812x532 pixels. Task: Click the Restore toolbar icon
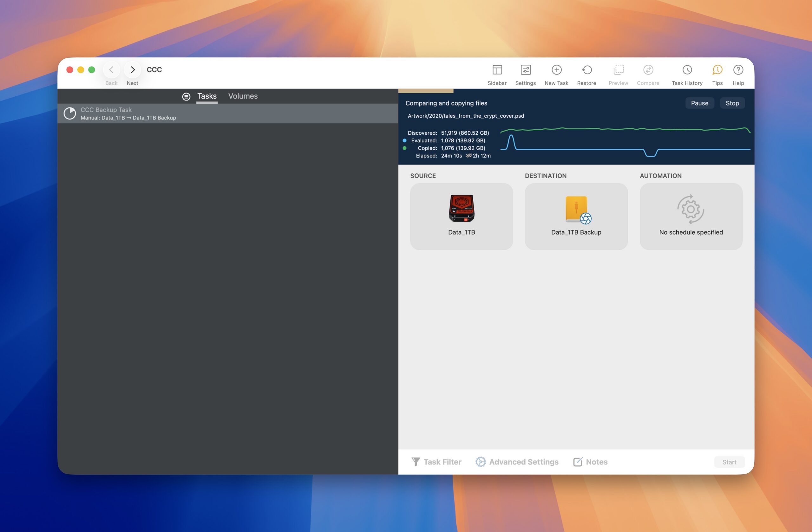point(586,70)
